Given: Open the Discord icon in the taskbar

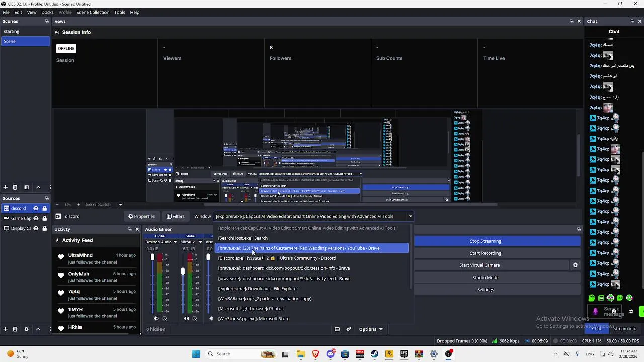Looking at the screenshot, I should [330, 354].
